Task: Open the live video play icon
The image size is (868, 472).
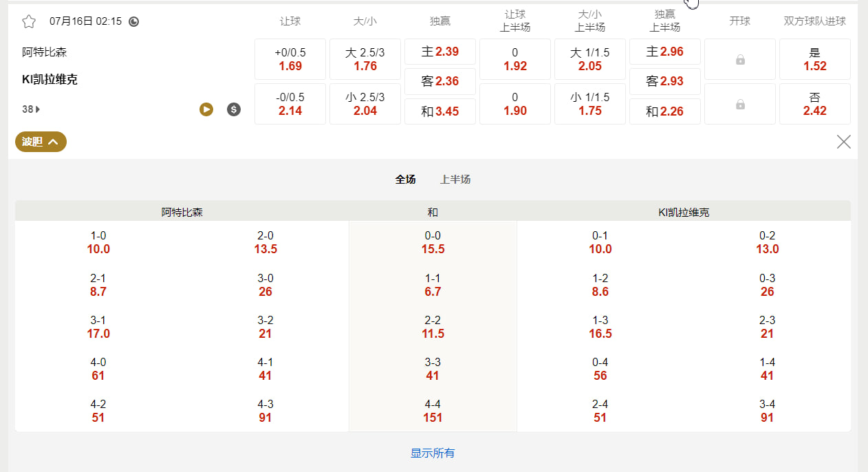Action: pyautogui.click(x=206, y=109)
